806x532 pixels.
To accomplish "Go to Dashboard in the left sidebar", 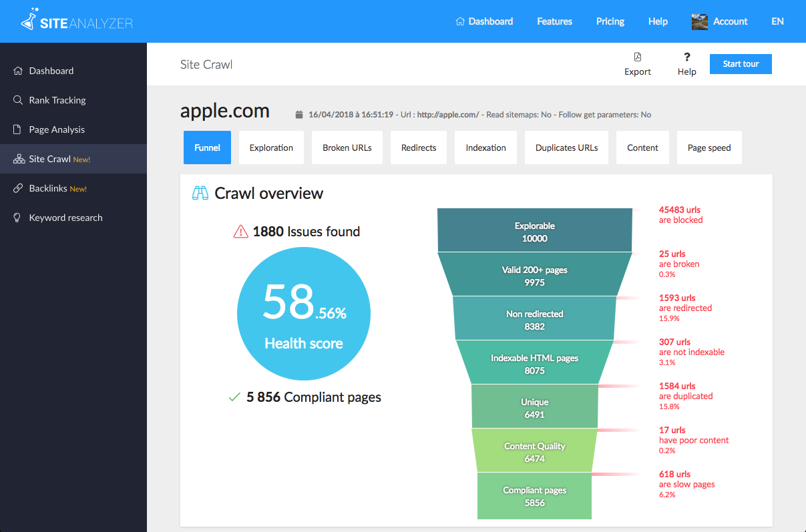I will click(x=51, y=71).
